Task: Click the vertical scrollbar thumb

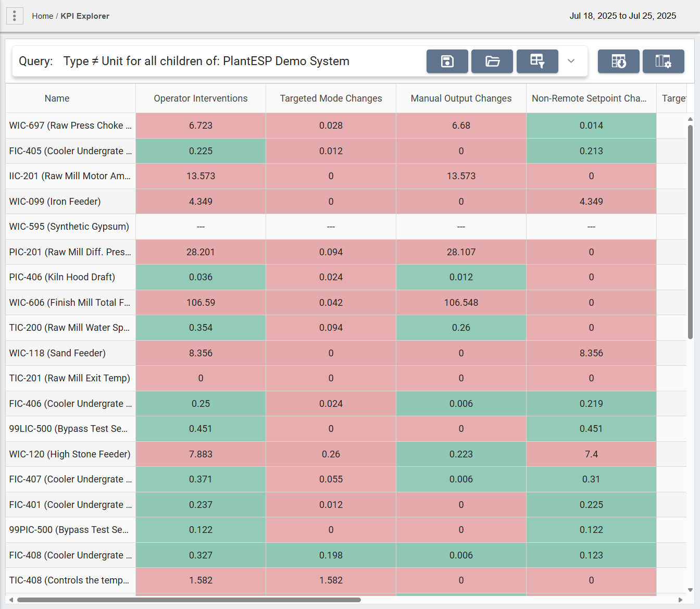Action: point(690,232)
